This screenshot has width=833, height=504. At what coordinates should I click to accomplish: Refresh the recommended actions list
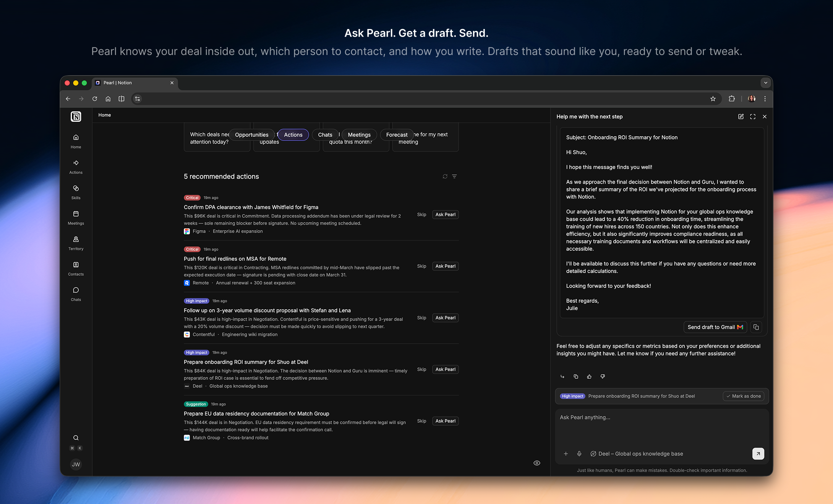[x=445, y=176]
